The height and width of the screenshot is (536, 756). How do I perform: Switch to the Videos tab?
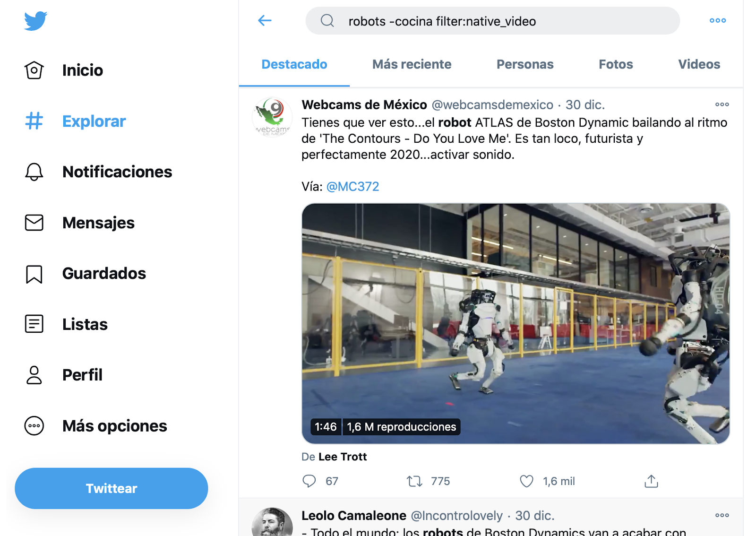click(x=699, y=64)
